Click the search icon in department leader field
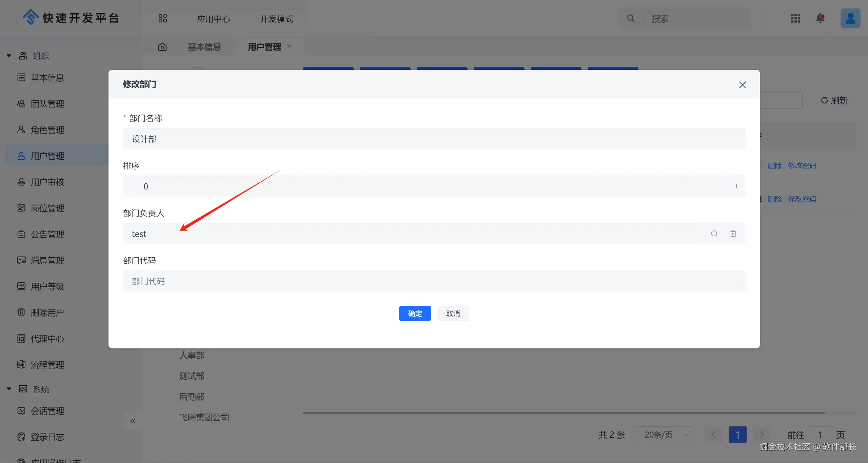This screenshot has width=868, height=463. click(714, 234)
